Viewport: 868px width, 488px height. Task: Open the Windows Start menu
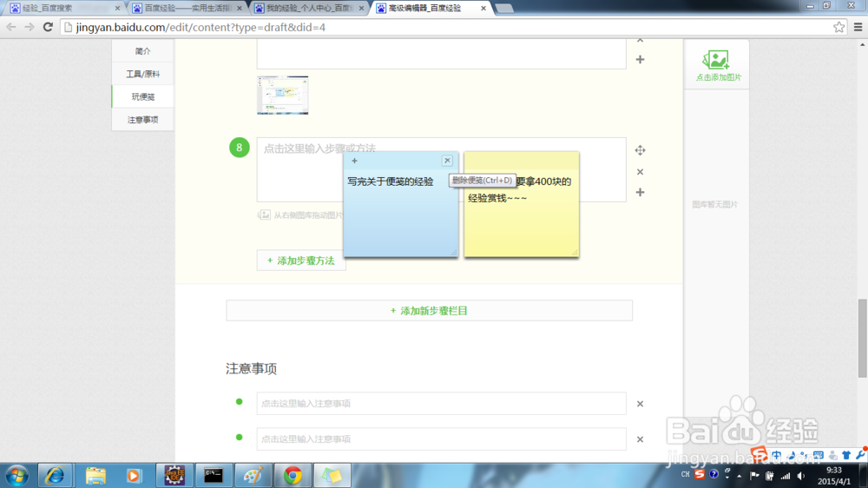click(x=16, y=475)
